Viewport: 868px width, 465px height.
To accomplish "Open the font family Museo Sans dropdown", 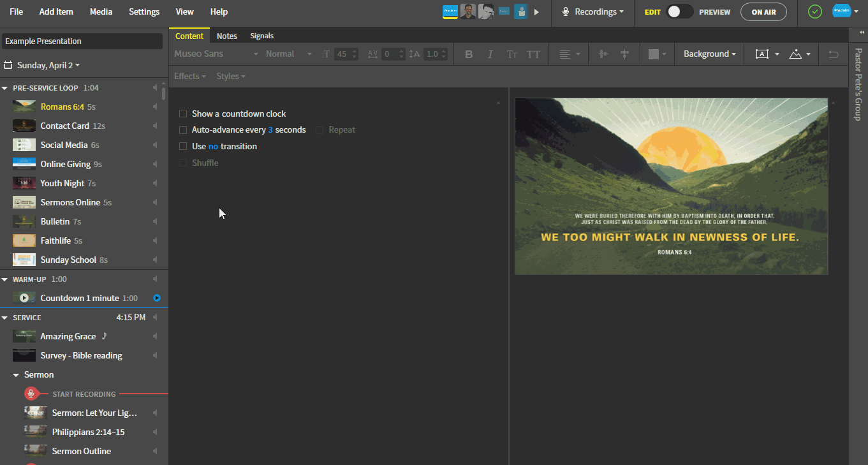I will click(216, 54).
